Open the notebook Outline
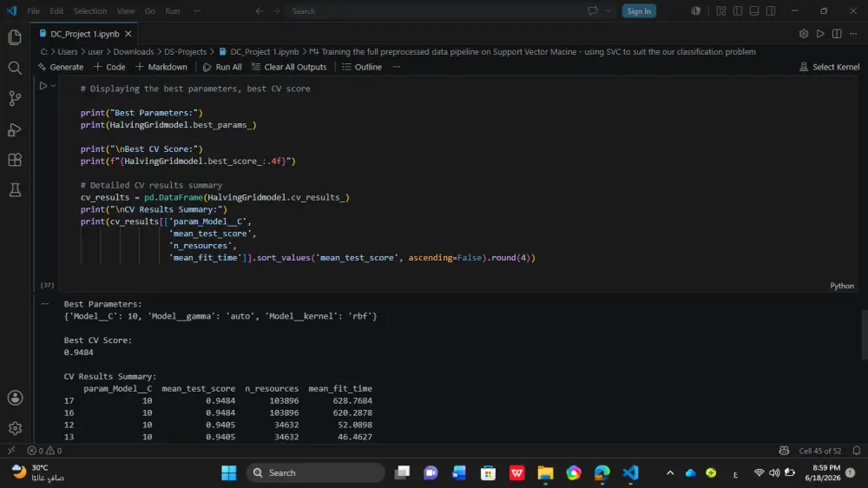The image size is (868, 488). (362, 67)
